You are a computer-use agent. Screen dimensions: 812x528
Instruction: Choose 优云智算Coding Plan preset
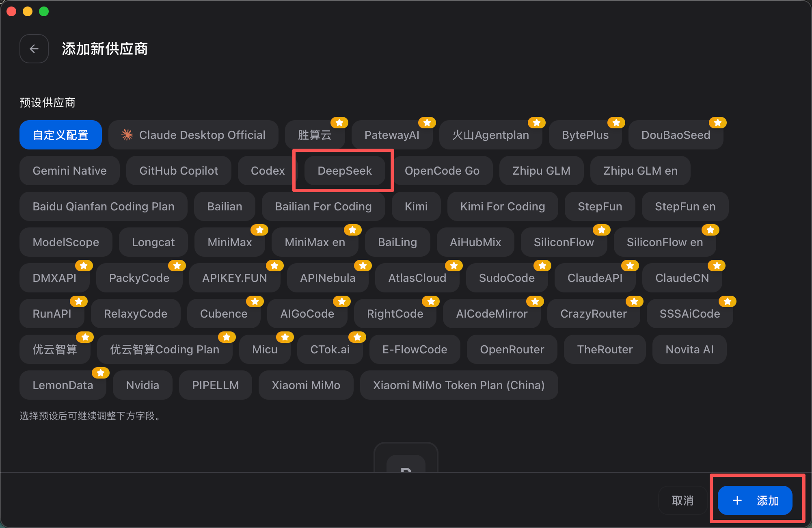[x=164, y=349]
